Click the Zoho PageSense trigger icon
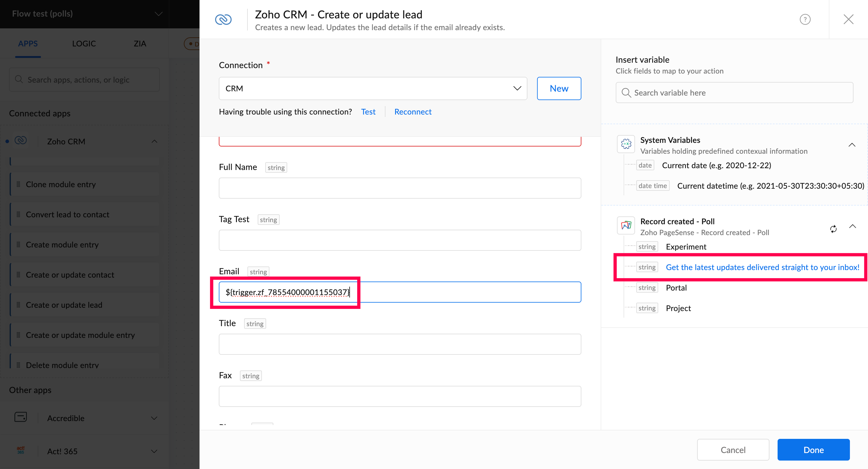The width and height of the screenshot is (868, 469). pos(626,225)
